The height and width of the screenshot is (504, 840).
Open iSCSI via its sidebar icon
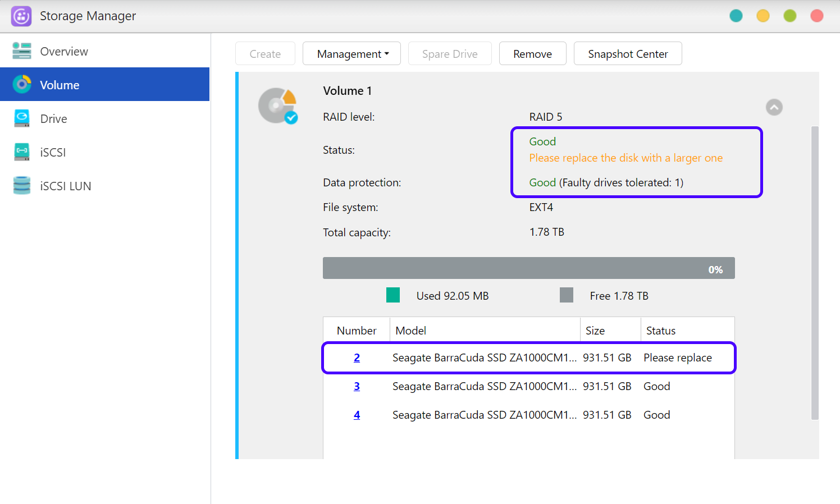coord(22,152)
